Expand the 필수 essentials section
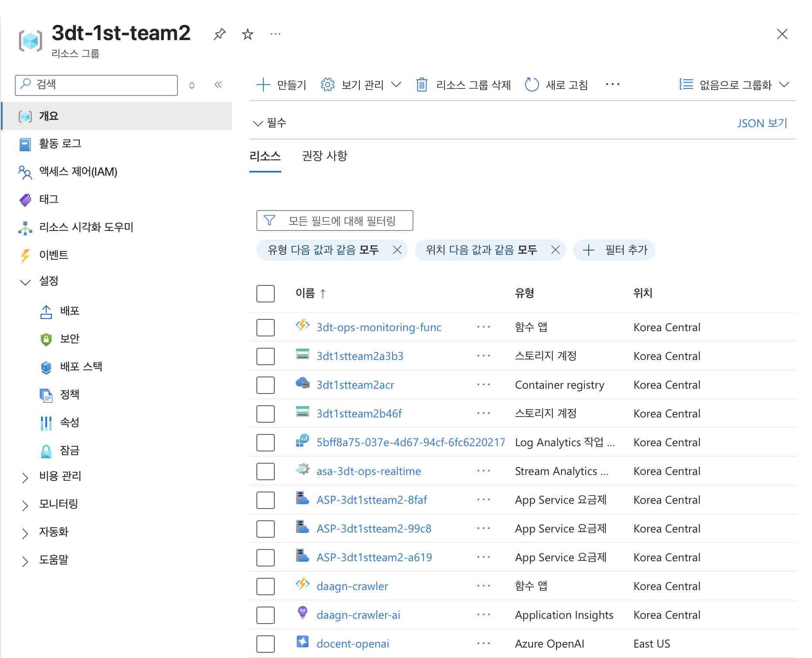The height and width of the screenshot is (658, 812). 270,123
